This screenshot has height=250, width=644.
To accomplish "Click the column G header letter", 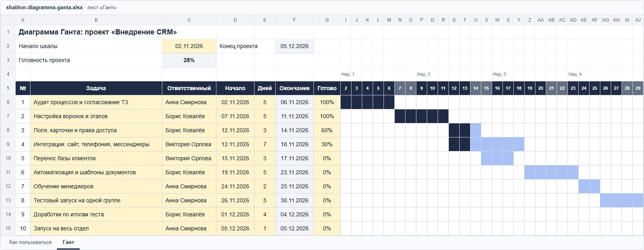I will 327,20.
